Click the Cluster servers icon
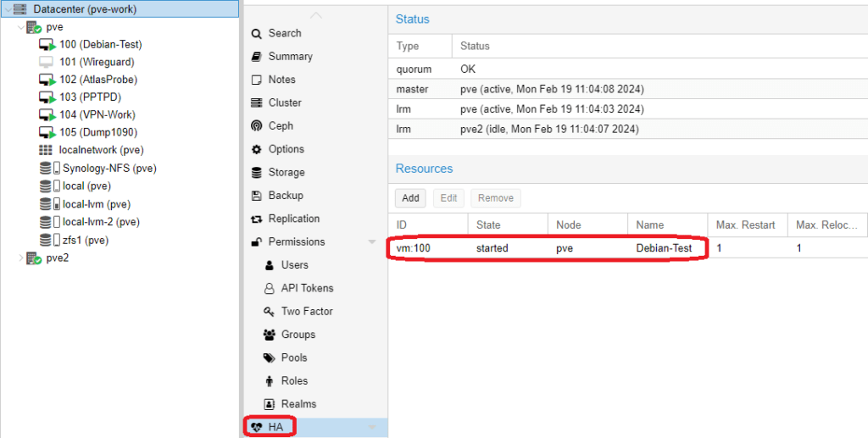Image resolution: width=868 pixels, height=438 pixels. pyautogui.click(x=256, y=103)
